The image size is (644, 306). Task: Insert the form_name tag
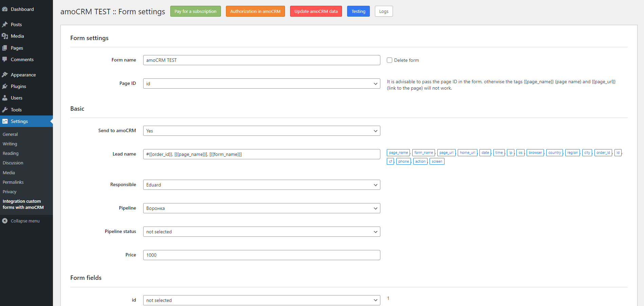(x=423, y=152)
